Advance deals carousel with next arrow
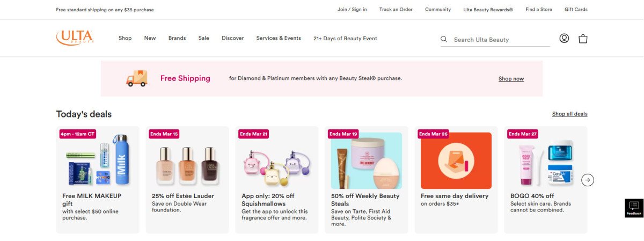Image resolution: width=644 pixels, height=241 pixels. coord(588,180)
